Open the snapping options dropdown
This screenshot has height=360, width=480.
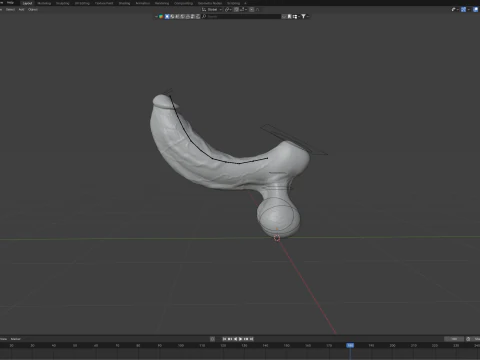tap(243, 9)
